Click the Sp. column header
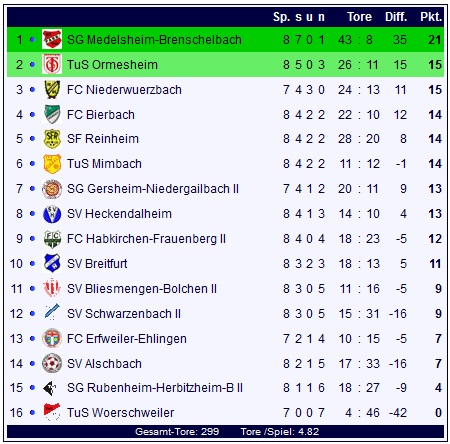This screenshot has width=450, height=444. coord(281,17)
